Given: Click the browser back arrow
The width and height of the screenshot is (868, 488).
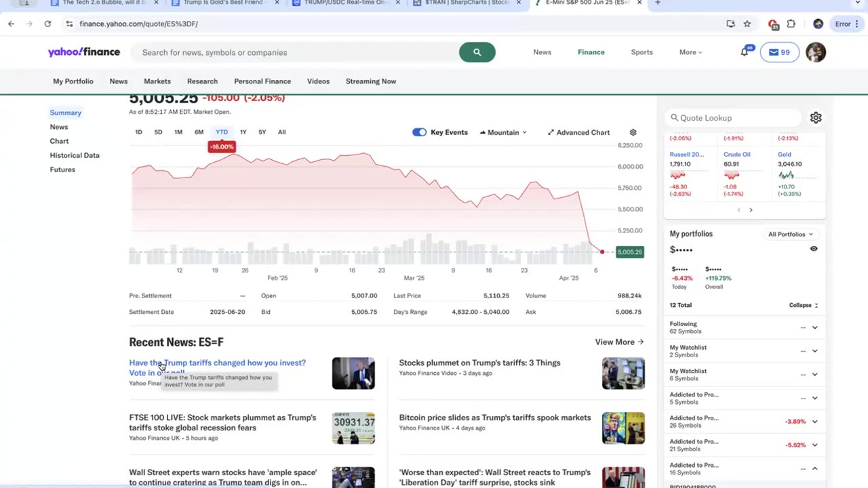Looking at the screenshot, I should pos(12,24).
